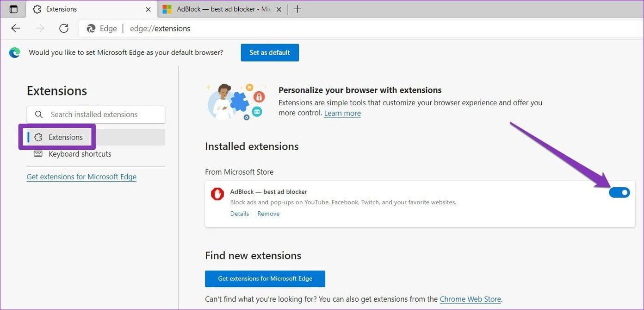Go back with the browser back arrow
Screen dimensions: 644x310
pos(16,28)
